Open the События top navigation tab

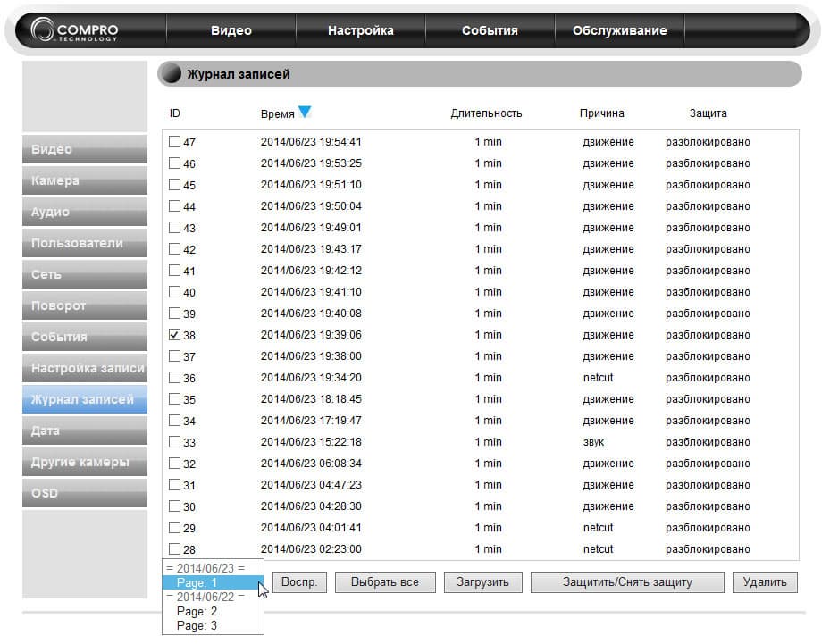point(490,30)
